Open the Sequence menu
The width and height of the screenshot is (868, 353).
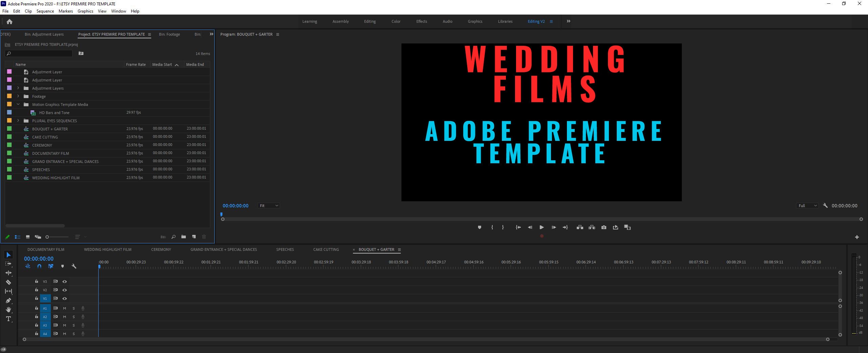pos(45,11)
